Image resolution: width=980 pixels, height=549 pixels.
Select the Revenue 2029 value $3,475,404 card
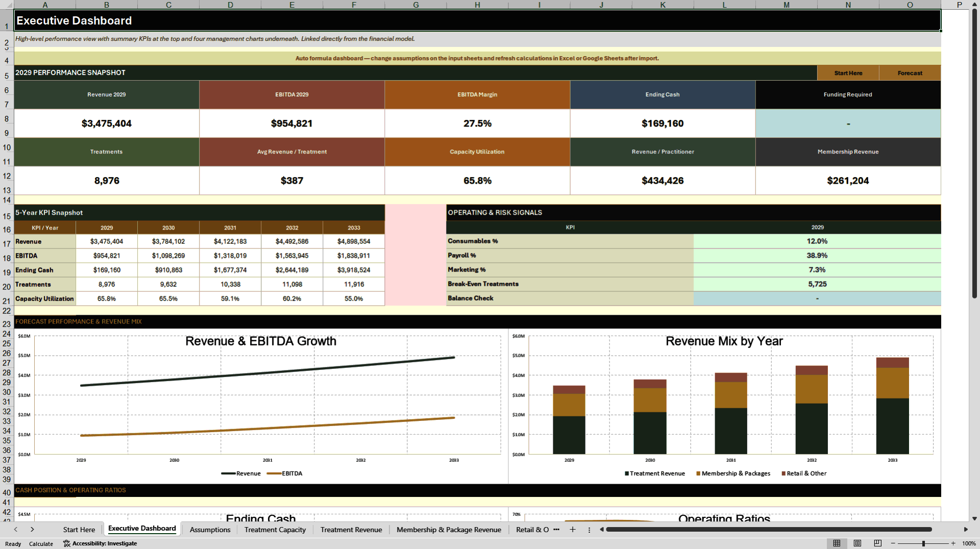point(107,123)
